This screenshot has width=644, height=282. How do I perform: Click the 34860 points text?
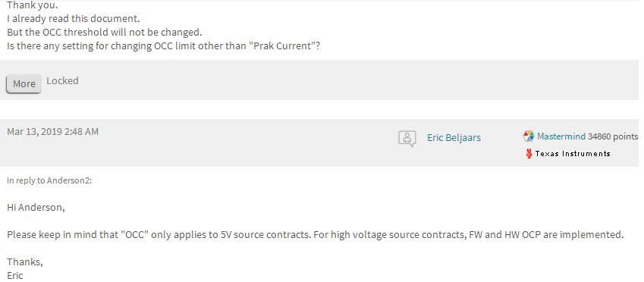(613, 136)
